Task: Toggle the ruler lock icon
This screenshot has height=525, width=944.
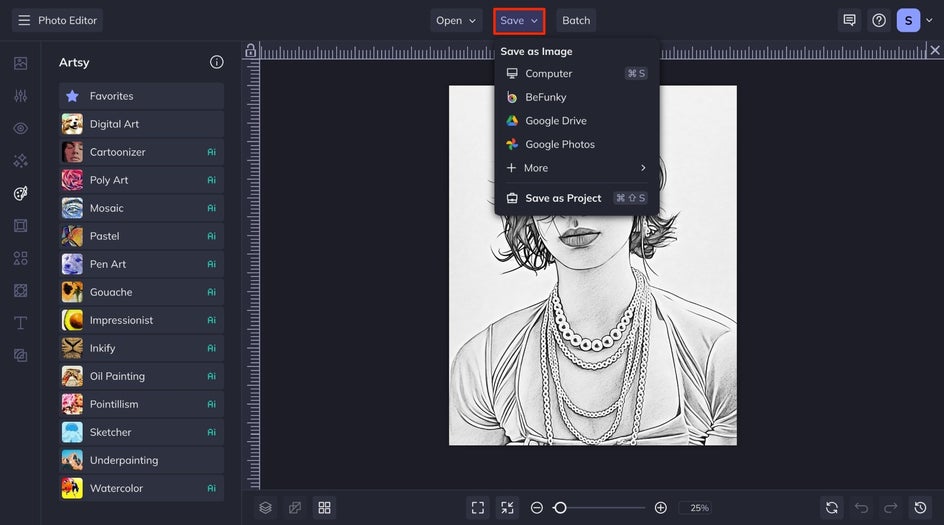Action: click(x=250, y=51)
